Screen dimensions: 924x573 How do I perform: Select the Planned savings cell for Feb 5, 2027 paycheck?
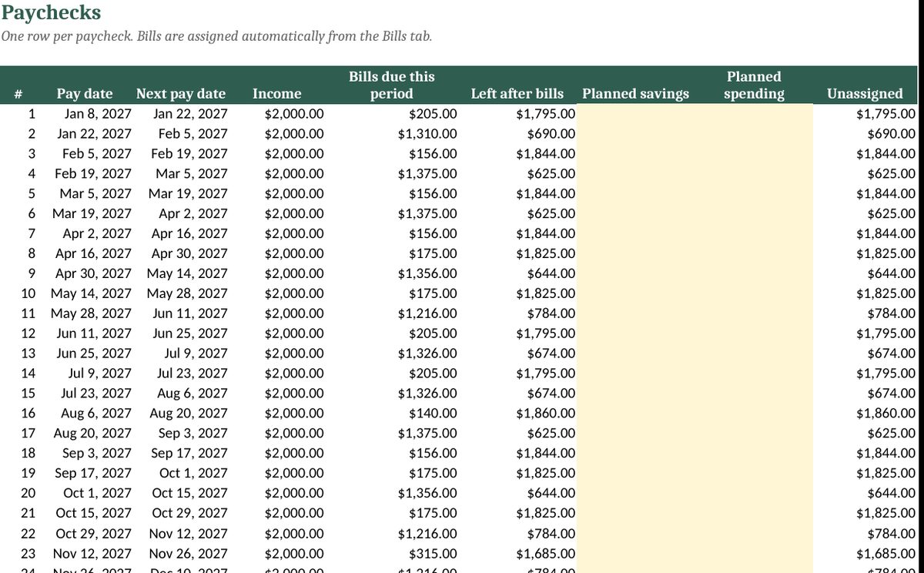point(636,154)
